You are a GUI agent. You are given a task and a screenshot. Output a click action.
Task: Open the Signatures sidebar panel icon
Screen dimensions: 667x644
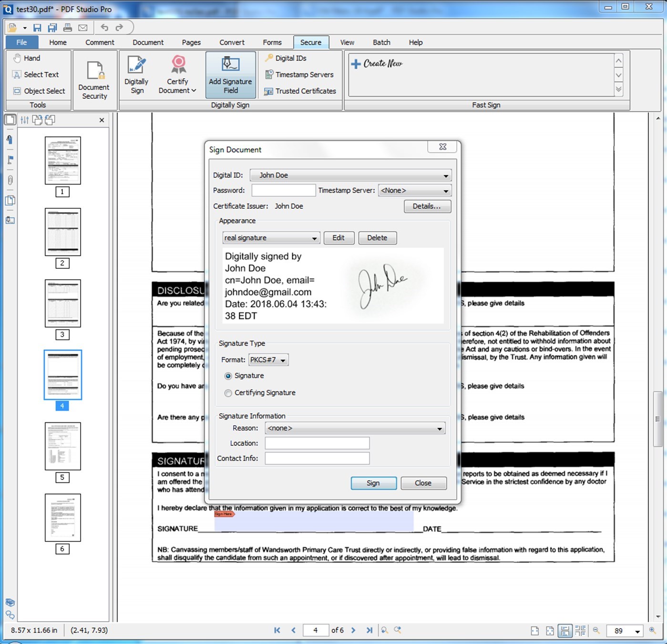10,220
